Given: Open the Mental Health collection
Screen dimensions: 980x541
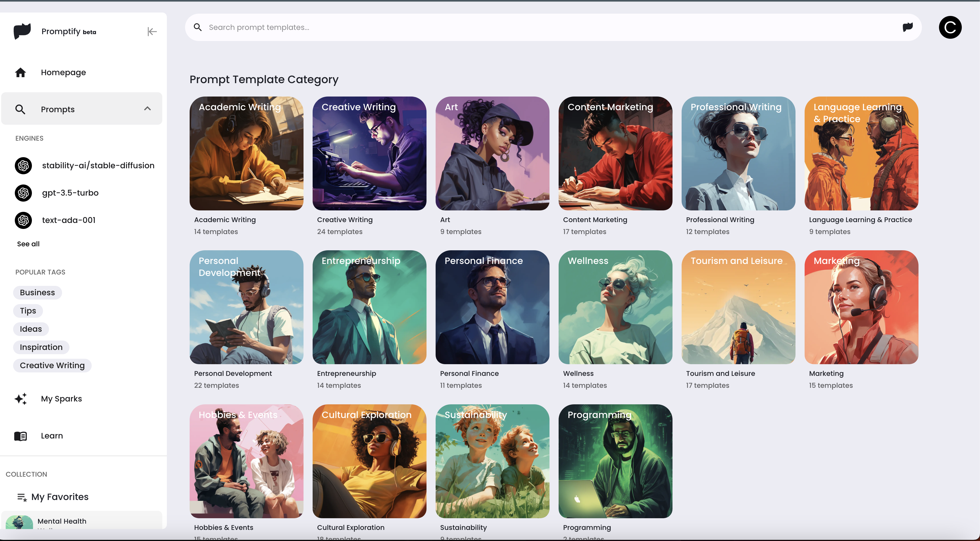Looking at the screenshot, I should click(61, 521).
